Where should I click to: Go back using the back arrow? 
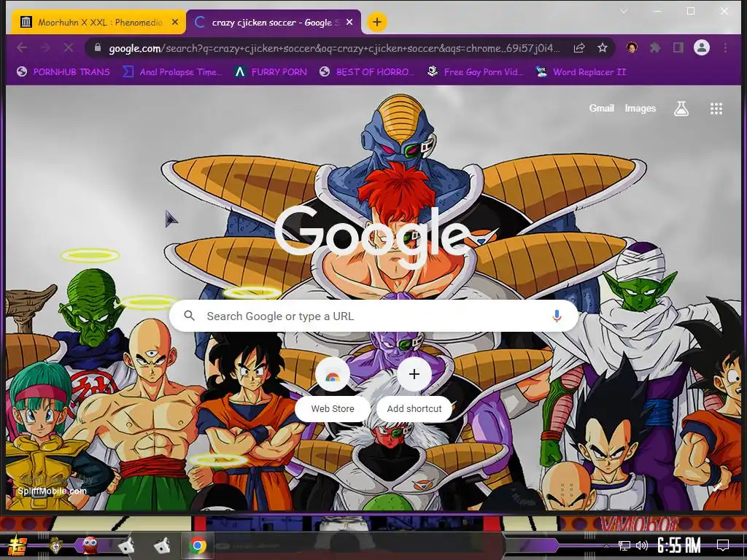tap(21, 47)
